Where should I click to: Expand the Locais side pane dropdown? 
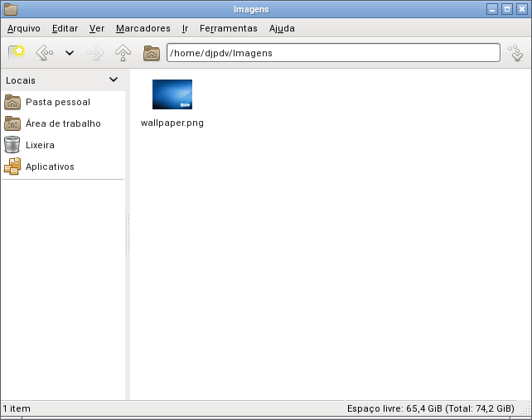[114, 80]
